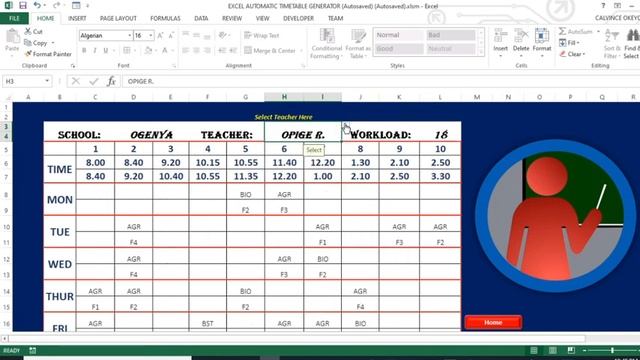Click the Clear eraser icon
This screenshot has width=640, height=360.
(563, 54)
